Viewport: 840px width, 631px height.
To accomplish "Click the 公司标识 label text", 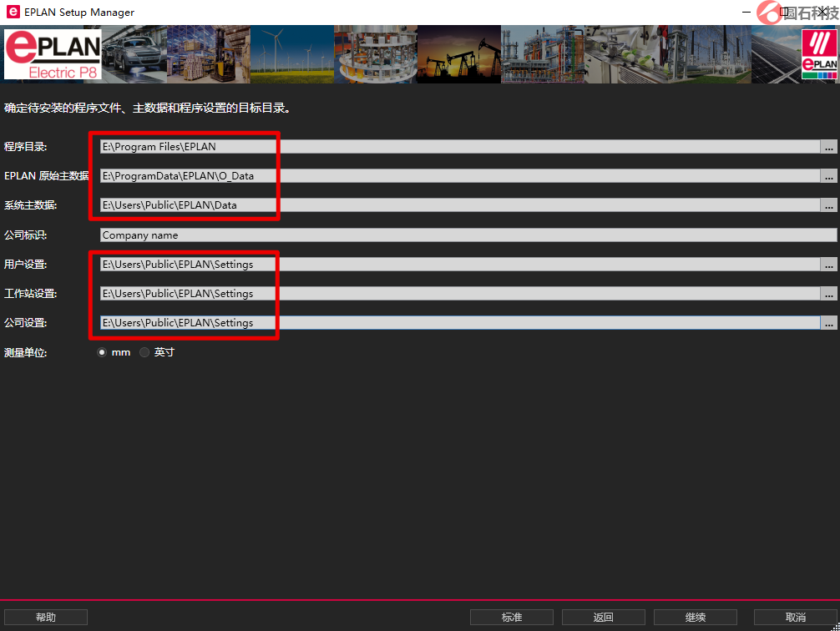I will [26, 235].
